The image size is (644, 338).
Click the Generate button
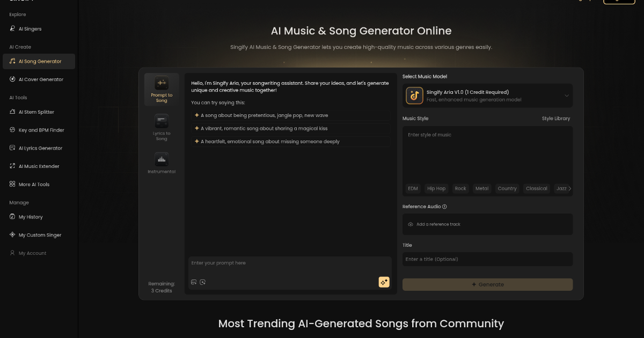pyautogui.click(x=487, y=284)
